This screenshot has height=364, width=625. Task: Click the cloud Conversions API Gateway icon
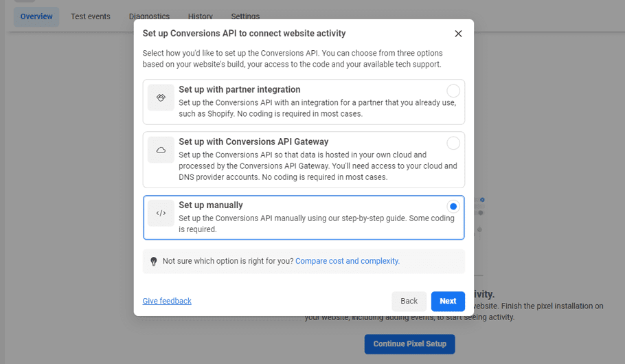point(161,150)
